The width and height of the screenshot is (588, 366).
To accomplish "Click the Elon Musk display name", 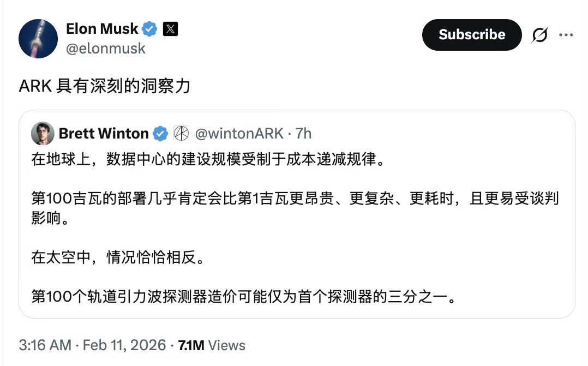I will click(102, 29).
